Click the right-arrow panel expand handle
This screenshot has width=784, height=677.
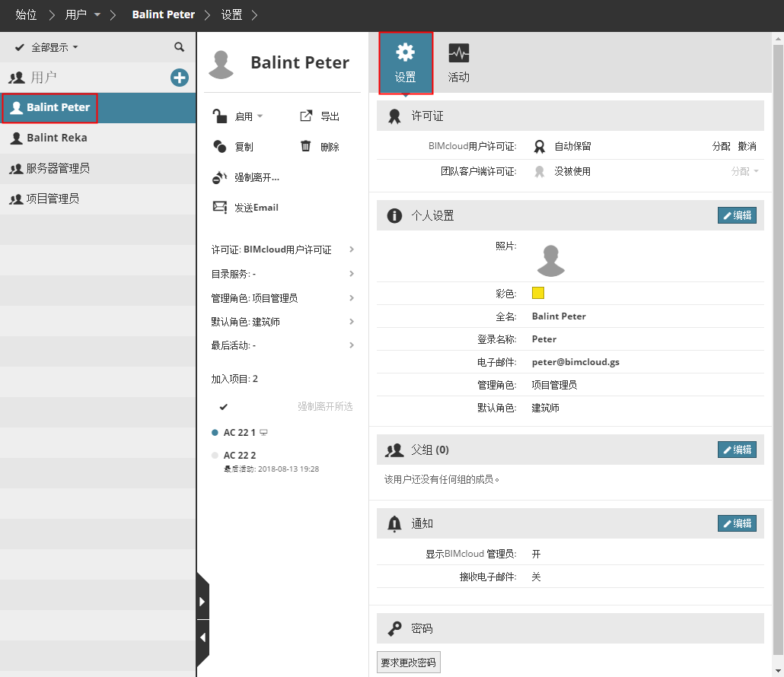(202, 601)
